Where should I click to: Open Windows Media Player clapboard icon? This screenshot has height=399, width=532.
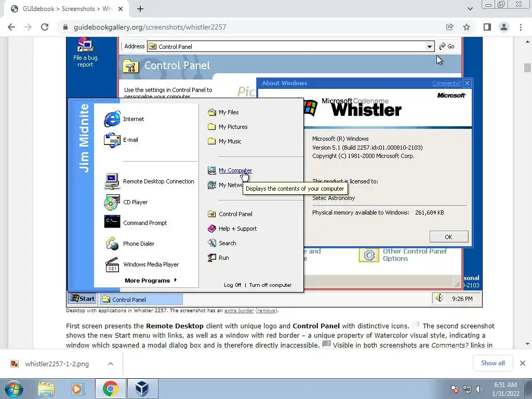112,264
